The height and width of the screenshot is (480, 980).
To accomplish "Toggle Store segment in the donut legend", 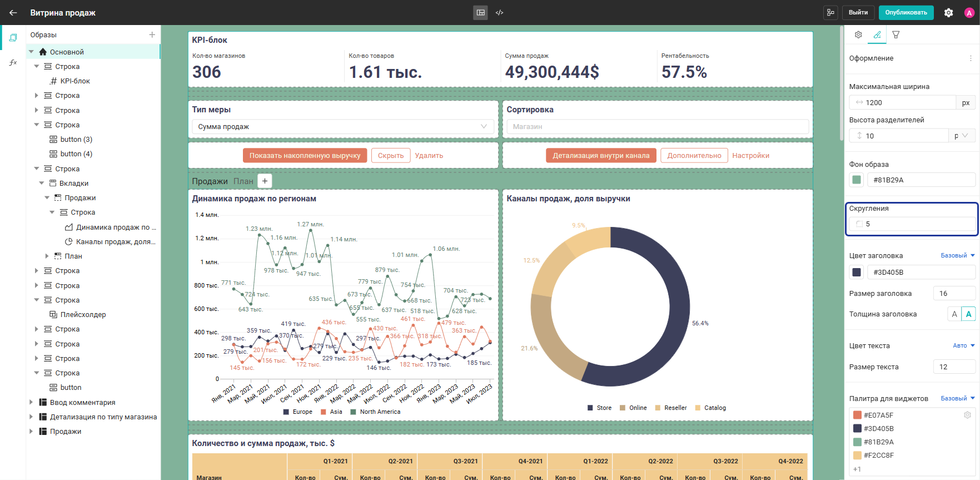I will point(599,408).
